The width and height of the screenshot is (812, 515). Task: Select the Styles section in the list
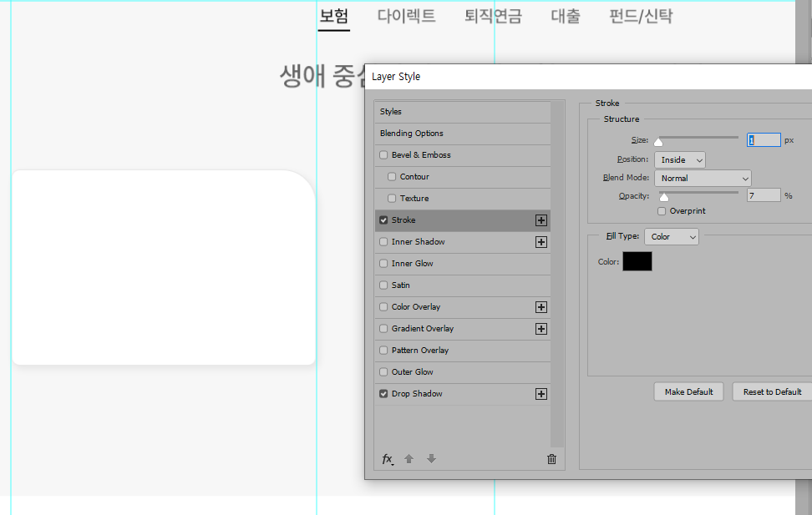tap(463, 112)
